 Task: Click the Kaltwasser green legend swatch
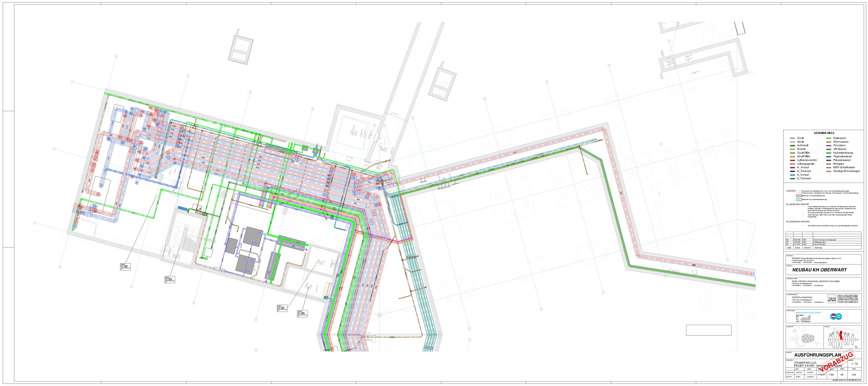point(829,138)
